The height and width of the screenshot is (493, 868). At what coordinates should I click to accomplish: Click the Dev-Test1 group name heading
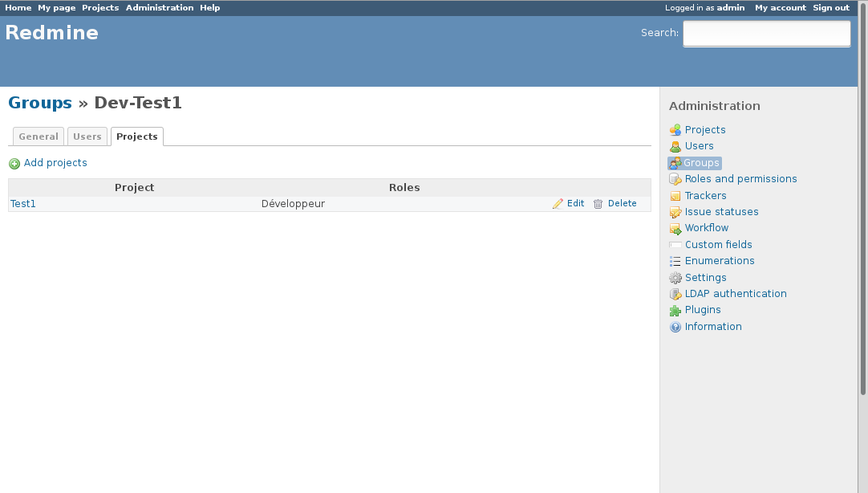coord(138,103)
